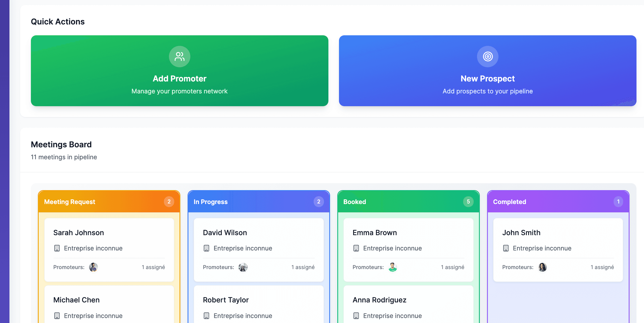Click '1 assigné' on David Wilson's card
This screenshot has width=644, height=323.
click(x=303, y=267)
